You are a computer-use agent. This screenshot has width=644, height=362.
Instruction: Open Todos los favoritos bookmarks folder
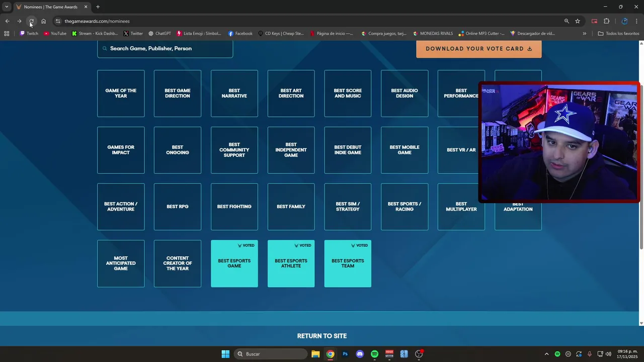pos(618,34)
